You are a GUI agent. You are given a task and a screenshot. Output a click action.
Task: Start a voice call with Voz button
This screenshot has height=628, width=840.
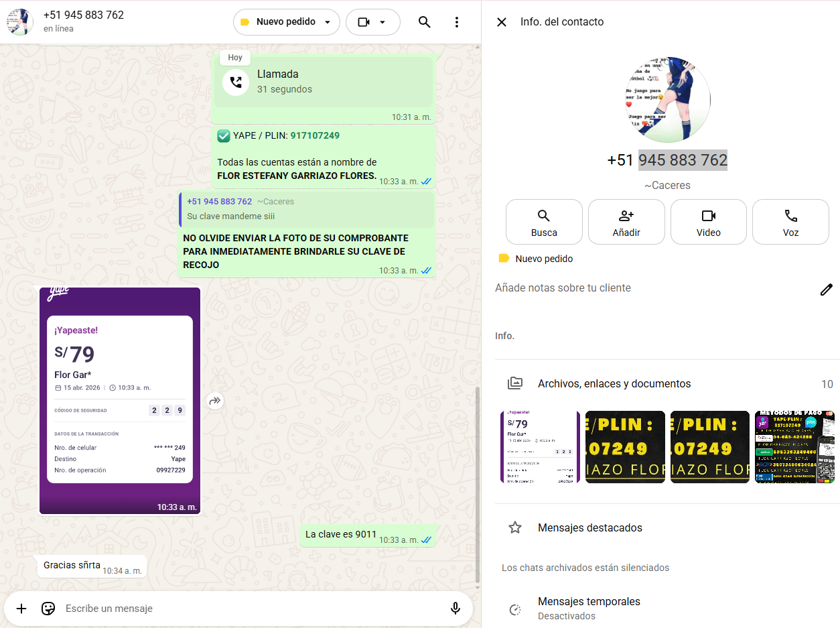[790, 222]
